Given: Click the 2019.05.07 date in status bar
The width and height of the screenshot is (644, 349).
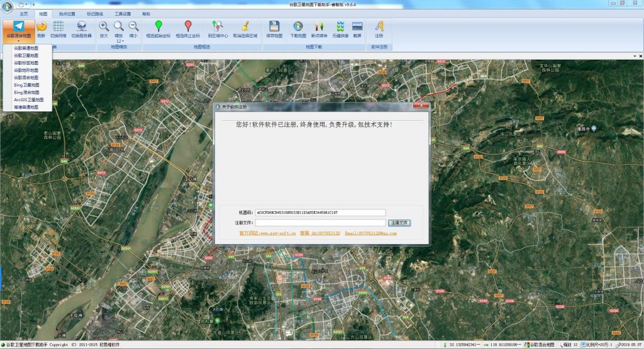Looking at the screenshot, I should click(x=628, y=345).
